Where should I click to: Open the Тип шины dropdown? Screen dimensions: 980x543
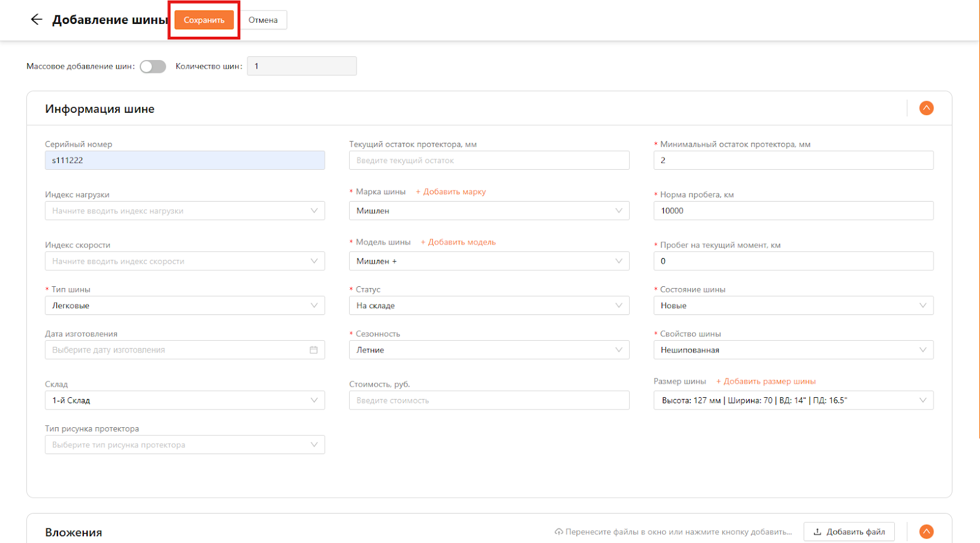point(184,306)
